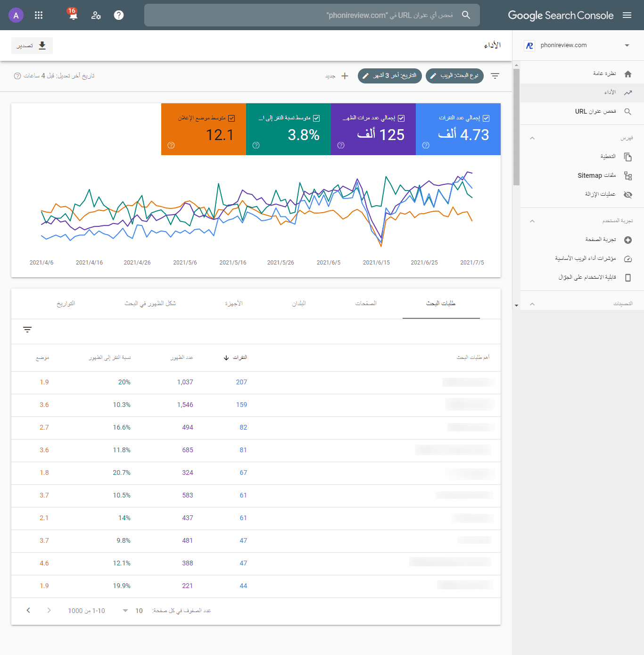Click the sidebar vertical scrollbar
This screenshot has height=655, width=644.
click(x=516, y=127)
